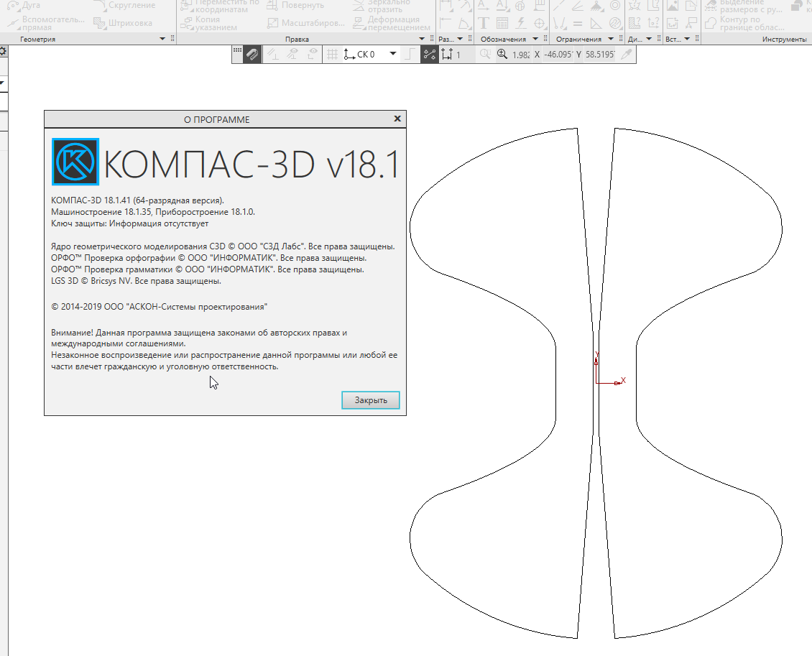
Task: Click the line "LGS 3D © Bricsys NV"
Action: pos(137,281)
